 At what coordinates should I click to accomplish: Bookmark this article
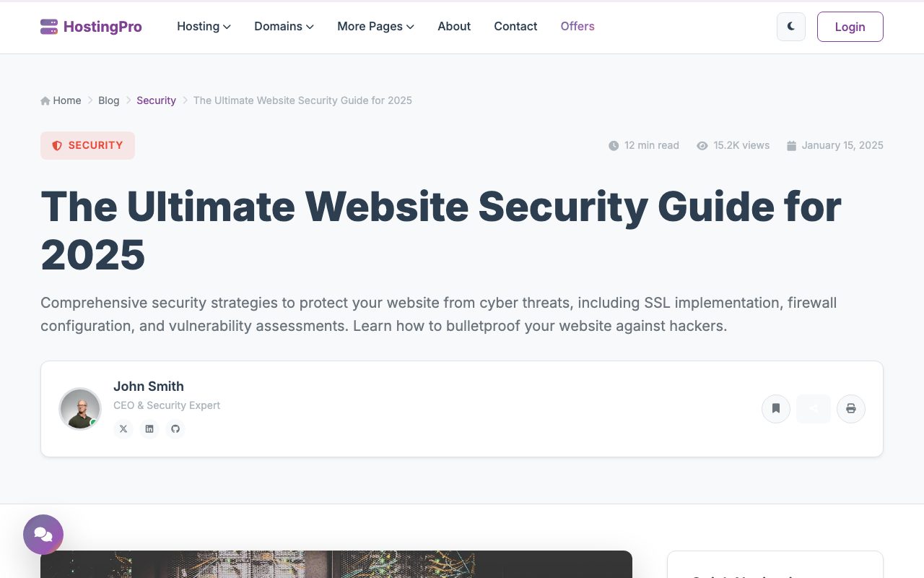point(776,409)
